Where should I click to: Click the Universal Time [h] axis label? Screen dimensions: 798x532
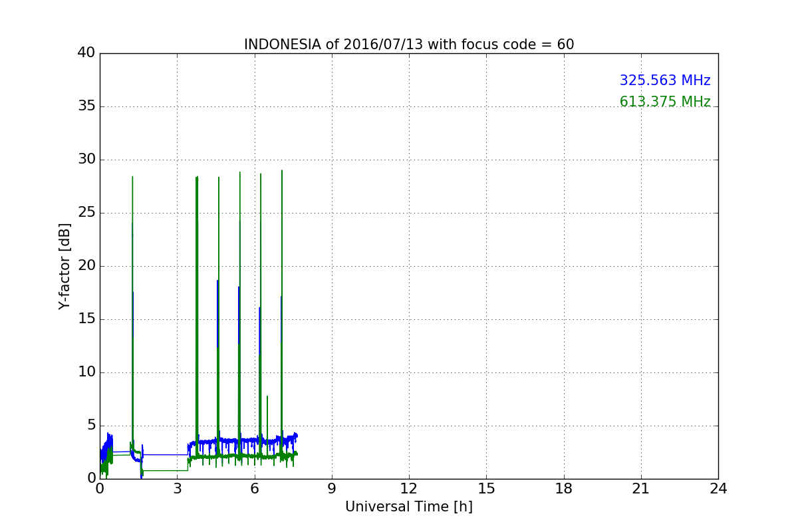(409, 507)
